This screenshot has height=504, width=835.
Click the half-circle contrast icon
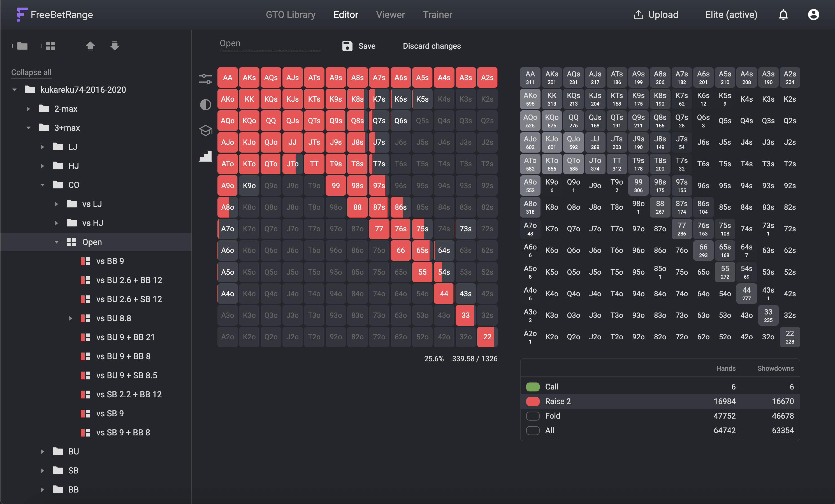tap(205, 105)
